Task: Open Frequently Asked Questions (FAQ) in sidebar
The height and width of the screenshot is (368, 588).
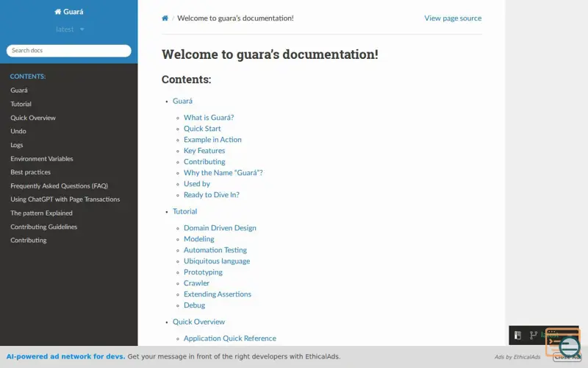Action: (x=60, y=186)
